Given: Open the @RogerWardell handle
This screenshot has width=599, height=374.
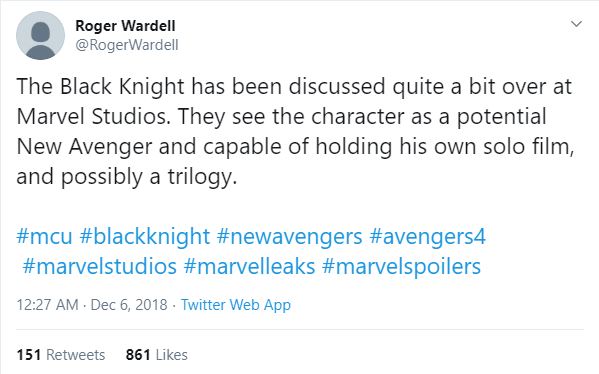Looking at the screenshot, I should click(x=127, y=45).
